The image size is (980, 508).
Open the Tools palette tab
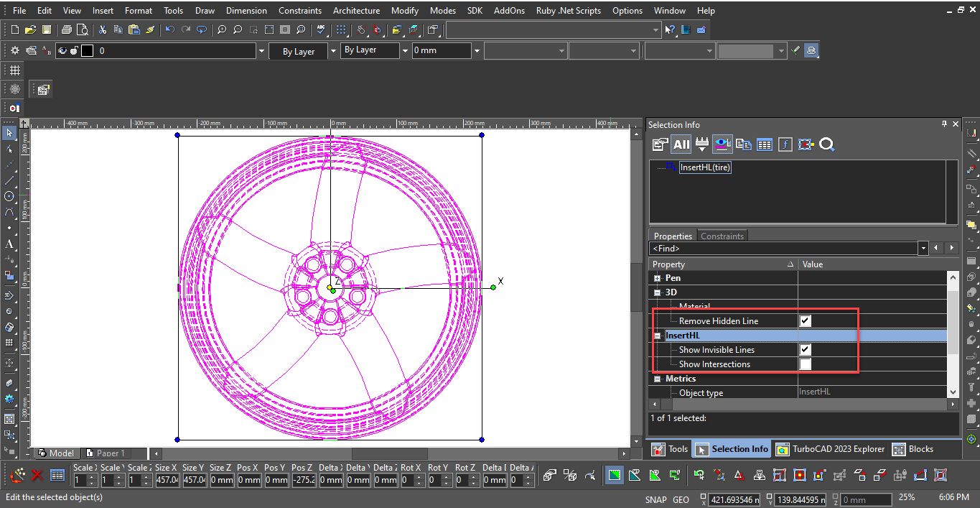tap(669, 449)
